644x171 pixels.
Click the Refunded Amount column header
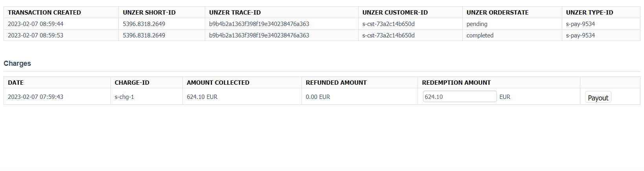(x=336, y=83)
